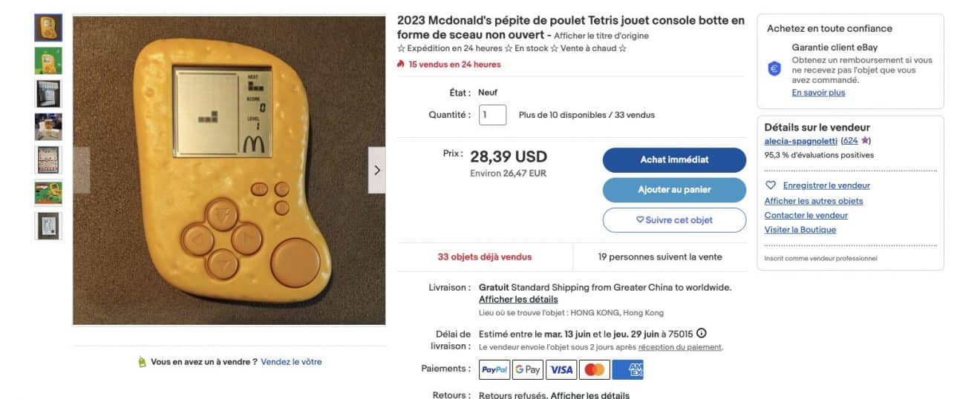980x399 pixels.
Task: Click the Mastercard payment icon
Action: (595, 369)
